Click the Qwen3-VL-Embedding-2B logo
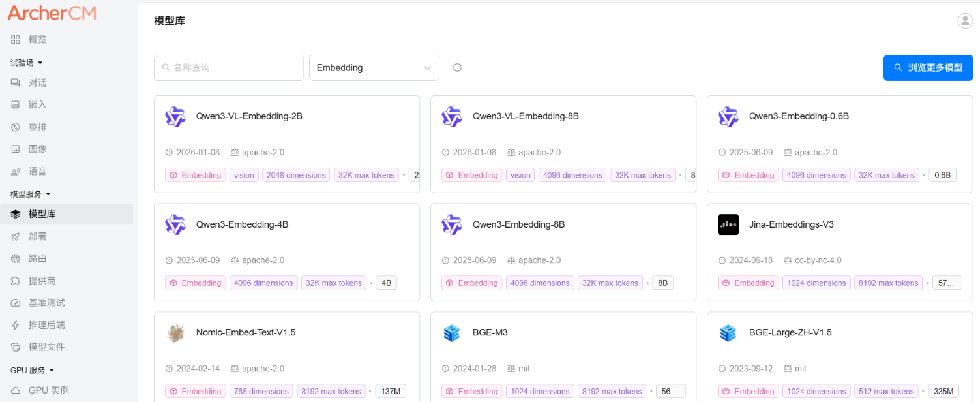This screenshot has height=402, width=980. (x=175, y=117)
